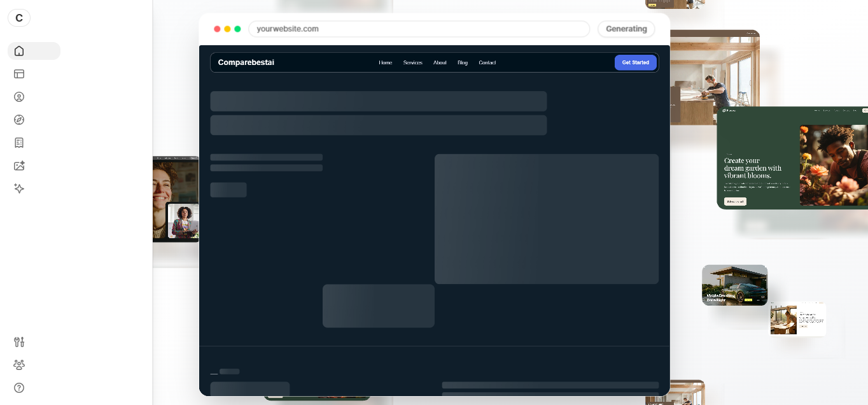The width and height of the screenshot is (868, 405).
Task: Select About in the preview navigation
Action: coord(440,62)
